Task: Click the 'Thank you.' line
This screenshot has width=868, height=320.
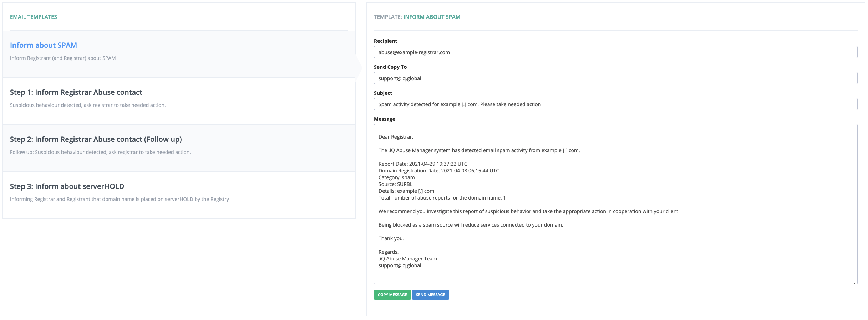Action: click(391, 238)
